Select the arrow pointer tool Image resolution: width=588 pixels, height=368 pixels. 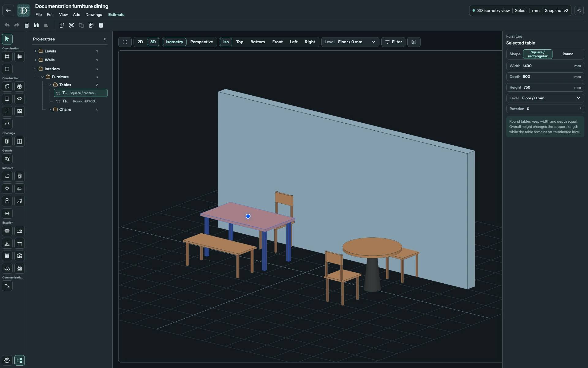7,39
